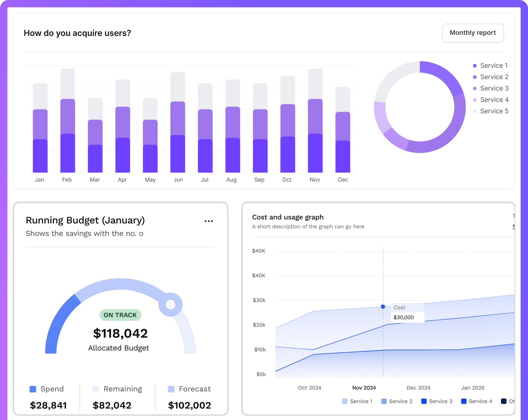Click the blue data point at Nov 2024
Viewport: 528px width, 420px height.
coord(383,307)
